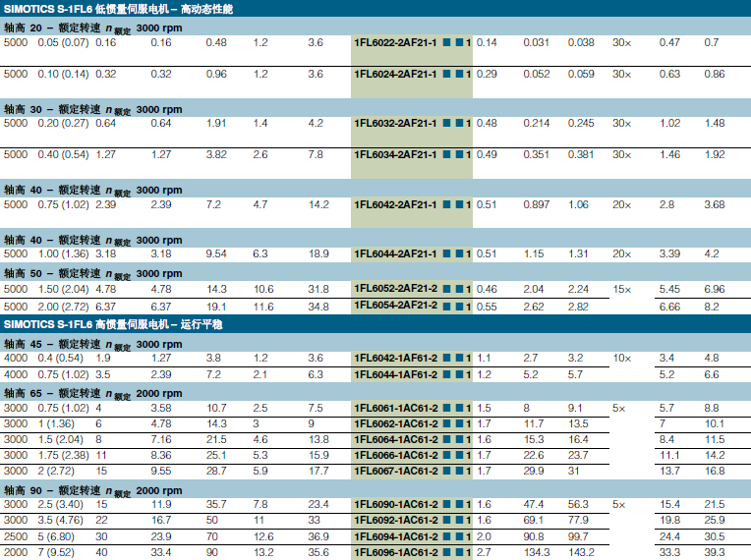This screenshot has width=751, height=560.
Task: Select order number 1FL6062-1AC61-2
Action: click(396, 424)
